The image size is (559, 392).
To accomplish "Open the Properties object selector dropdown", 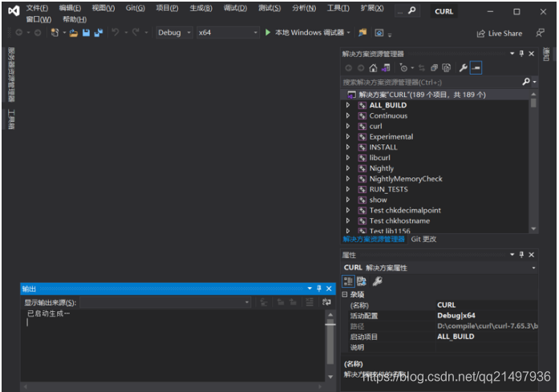I will pyautogui.click(x=533, y=268).
